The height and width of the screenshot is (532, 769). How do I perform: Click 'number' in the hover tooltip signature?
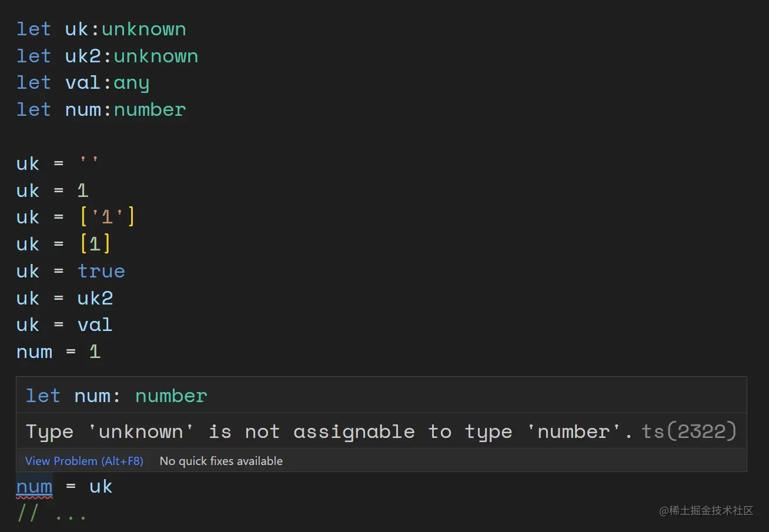pos(171,396)
